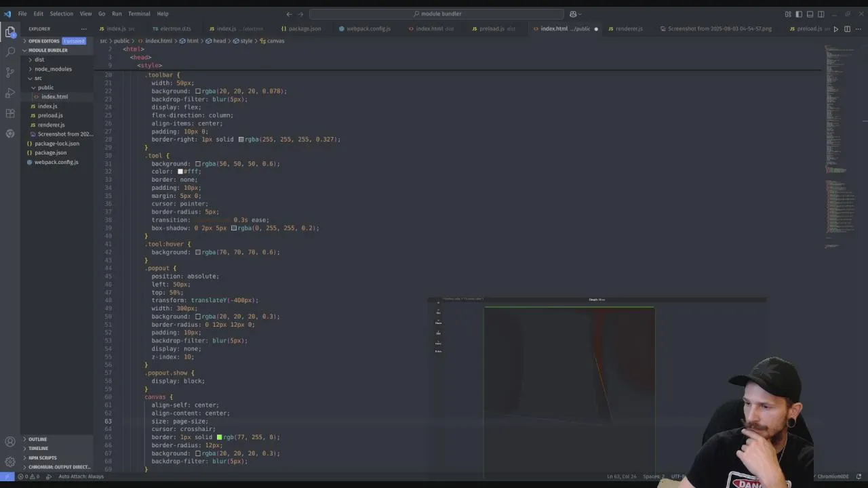The width and height of the screenshot is (868, 488).
Task: Open the Search view in activity bar
Action: 10,52
